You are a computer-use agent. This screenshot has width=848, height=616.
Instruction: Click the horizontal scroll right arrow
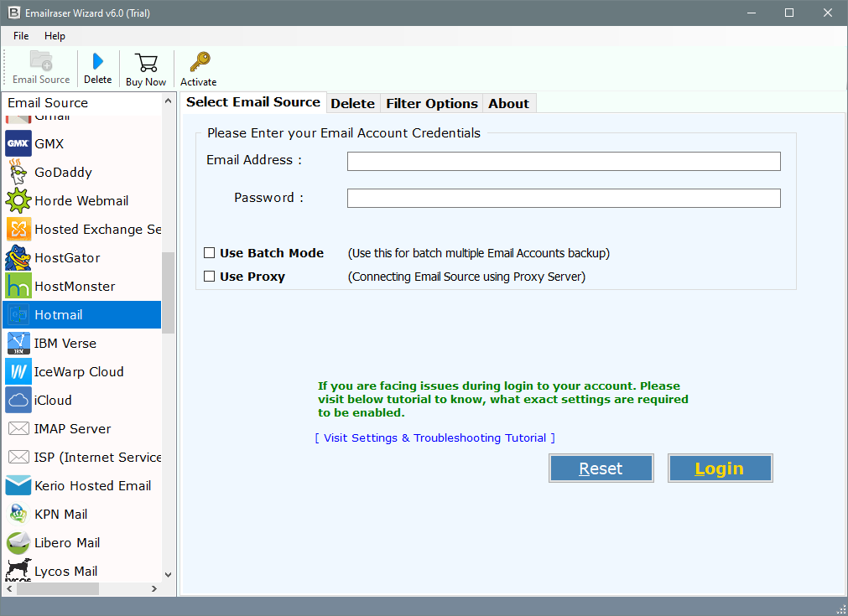pyautogui.click(x=154, y=588)
